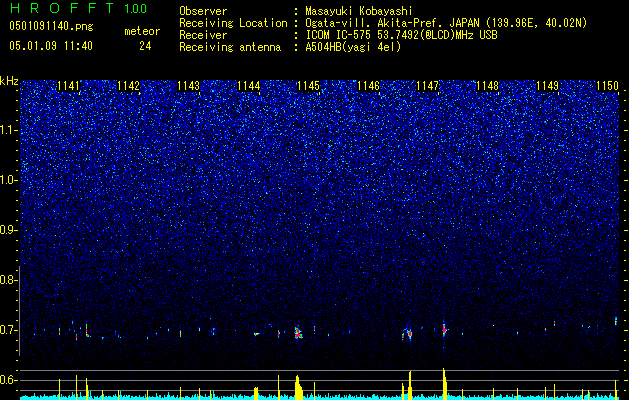Click the ICOM IC-575 receiver text

(401, 35)
